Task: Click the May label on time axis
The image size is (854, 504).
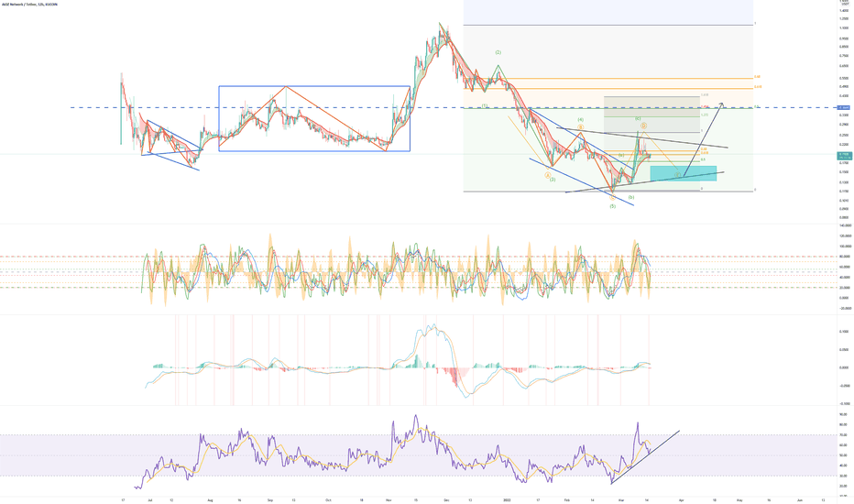Action: click(x=739, y=499)
